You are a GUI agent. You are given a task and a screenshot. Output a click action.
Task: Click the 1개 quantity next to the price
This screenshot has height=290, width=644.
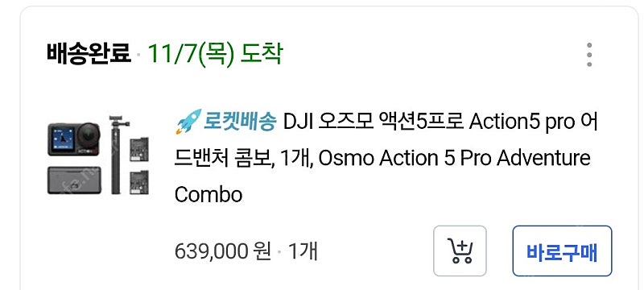[x=303, y=251]
